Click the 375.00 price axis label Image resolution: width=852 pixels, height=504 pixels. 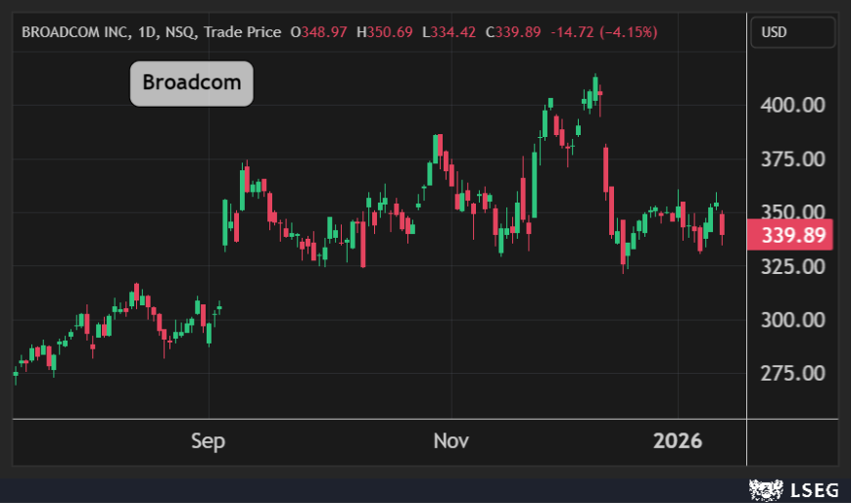point(792,159)
